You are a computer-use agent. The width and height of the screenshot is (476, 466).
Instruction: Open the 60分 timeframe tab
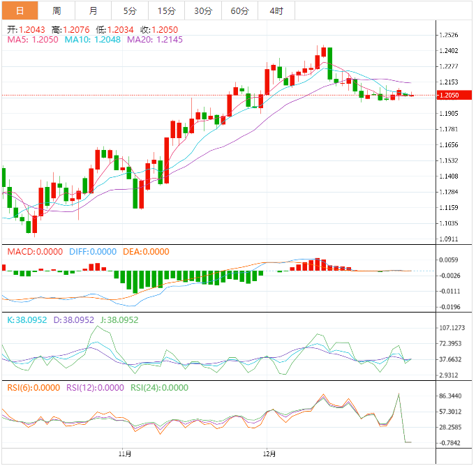pos(239,10)
